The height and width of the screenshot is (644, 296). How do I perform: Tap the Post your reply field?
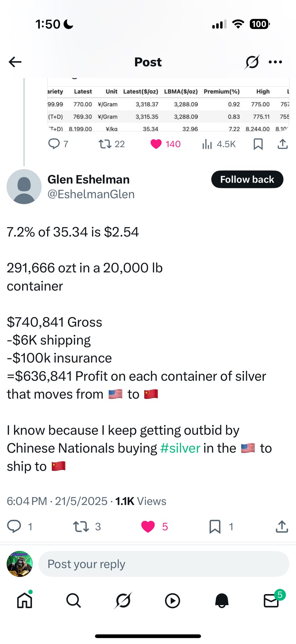[164, 564]
